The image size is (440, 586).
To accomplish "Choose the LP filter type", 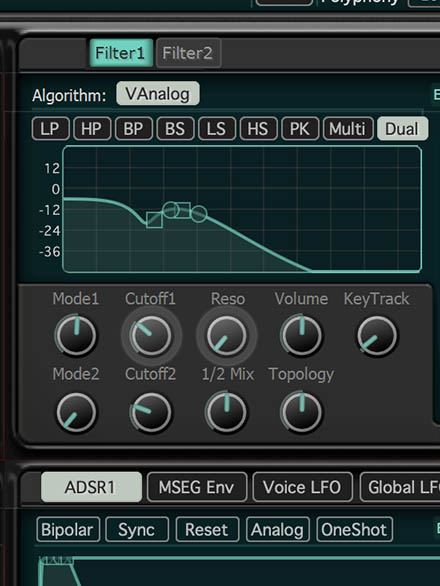I will [50, 129].
